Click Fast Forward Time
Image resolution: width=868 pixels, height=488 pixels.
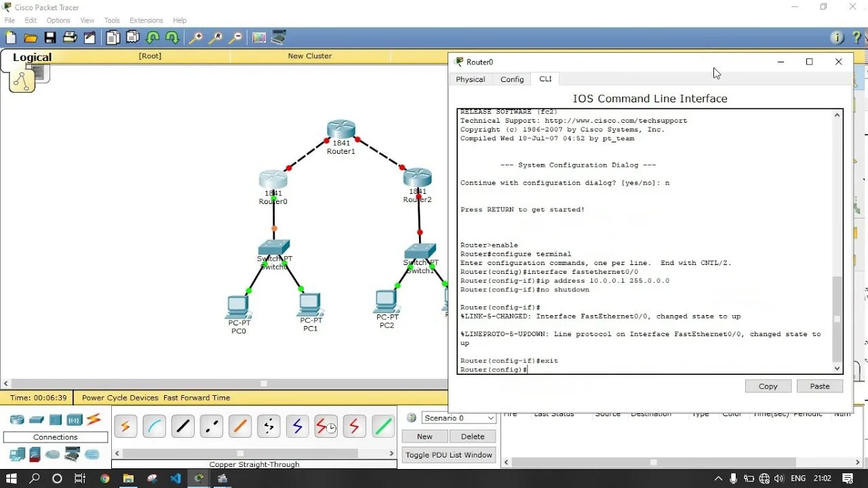click(197, 398)
